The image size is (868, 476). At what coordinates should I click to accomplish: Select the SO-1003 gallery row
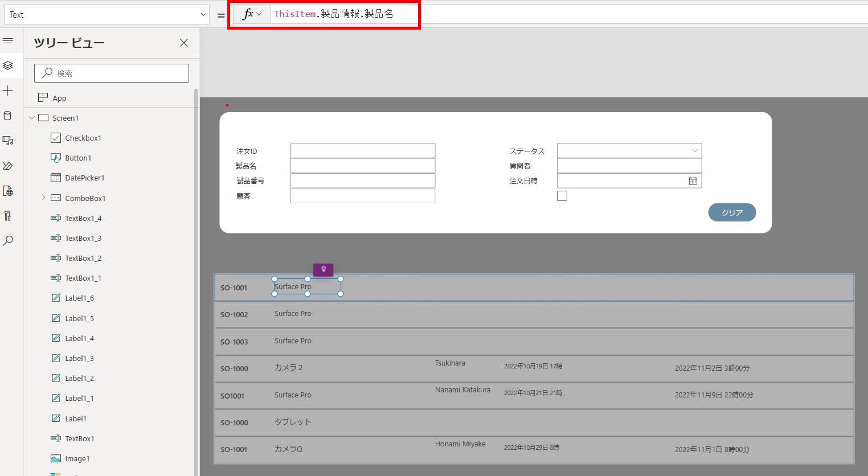tap(534, 342)
